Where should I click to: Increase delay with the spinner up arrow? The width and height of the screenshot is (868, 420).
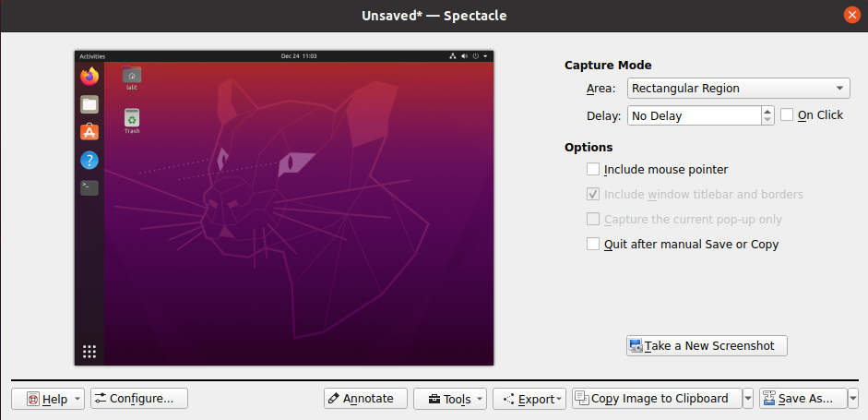click(x=767, y=111)
